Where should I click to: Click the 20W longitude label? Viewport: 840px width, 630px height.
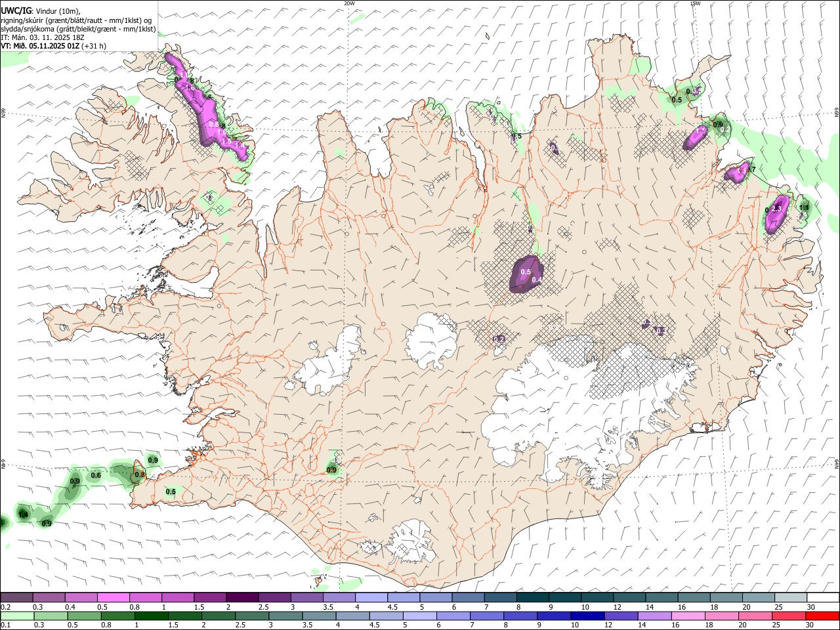click(x=349, y=3)
